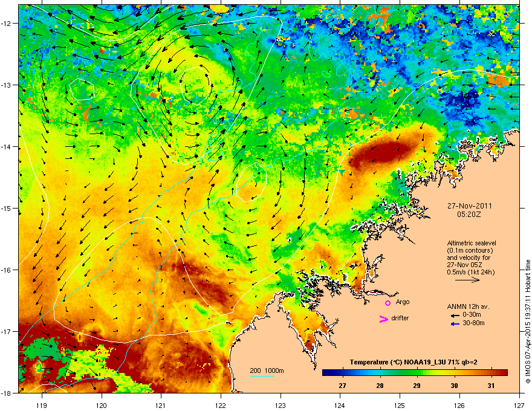Click the longitude axis label 127
Image resolution: width=532 pixels, height=411 pixels.
click(519, 405)
